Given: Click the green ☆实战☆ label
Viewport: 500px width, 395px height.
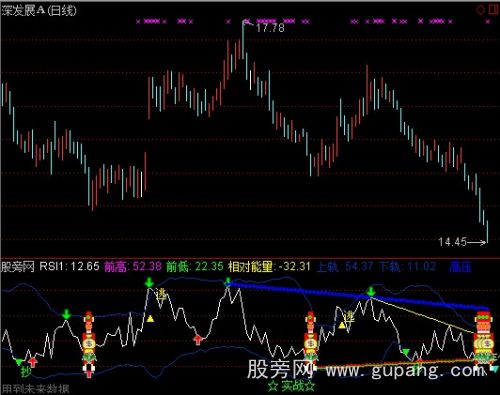Looking at the screenshot, I should (x=292, y=386).
